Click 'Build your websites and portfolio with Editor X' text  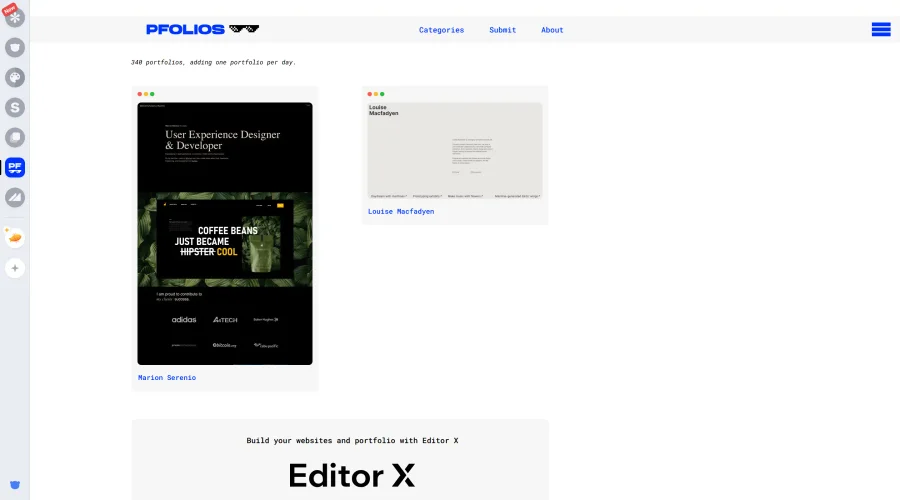(x=352, y=440)
